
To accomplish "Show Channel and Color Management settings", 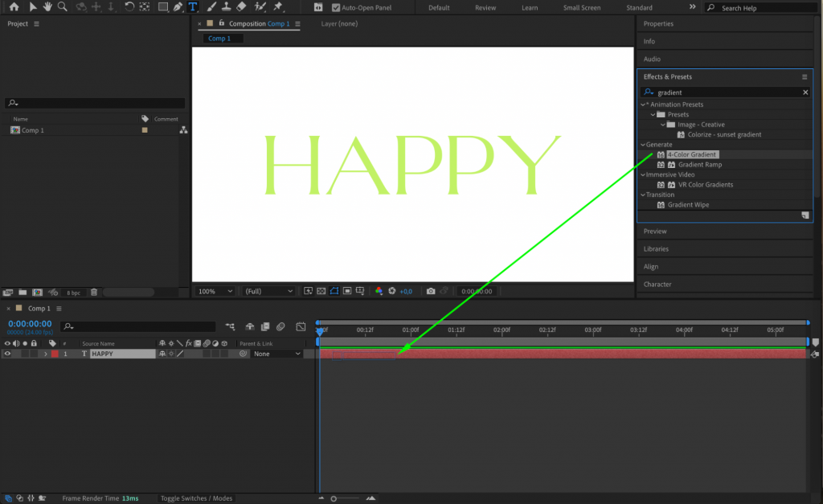I will [379, 291].
